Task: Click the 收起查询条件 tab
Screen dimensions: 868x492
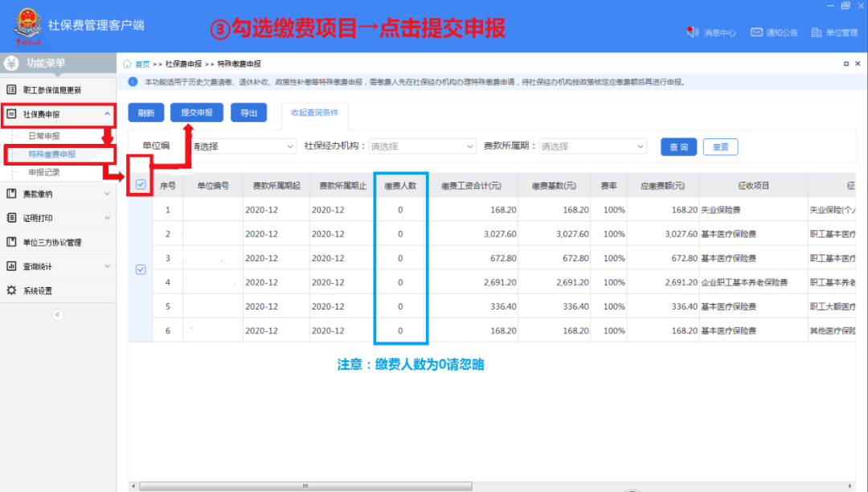Action: [314, 113]
